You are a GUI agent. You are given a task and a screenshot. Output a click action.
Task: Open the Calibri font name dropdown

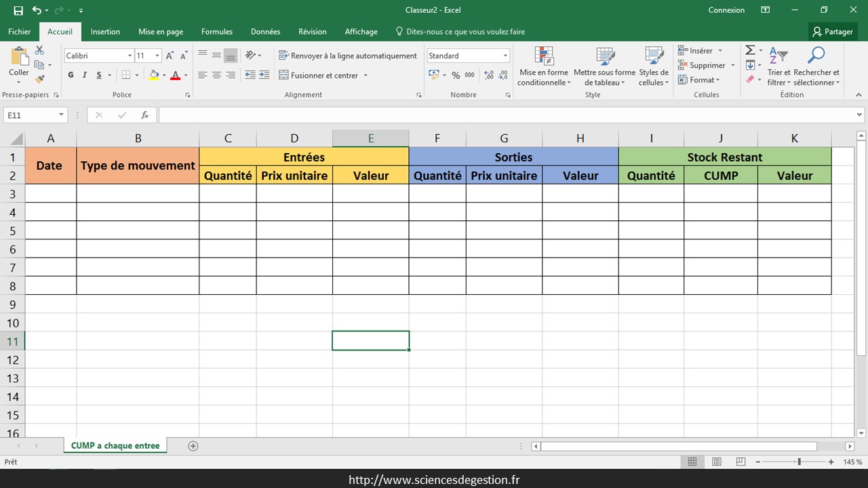coord(130,56)
